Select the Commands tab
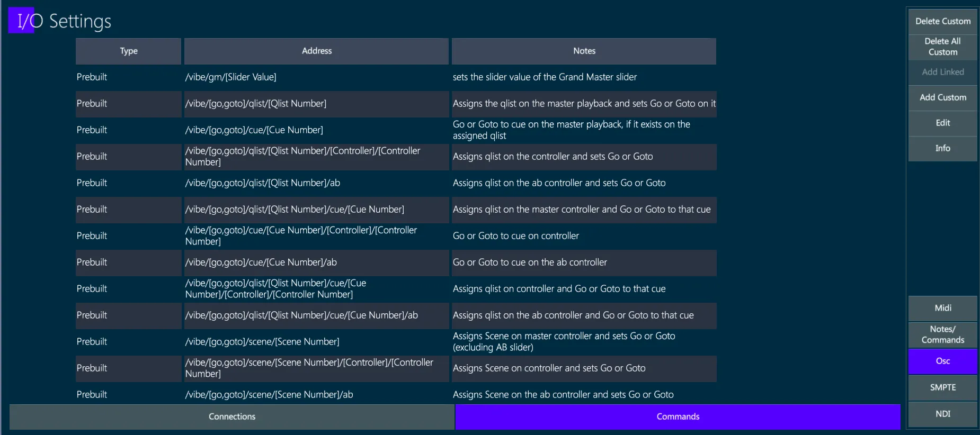This screenshot has height=435, width=980. click(x=678, y=416)
